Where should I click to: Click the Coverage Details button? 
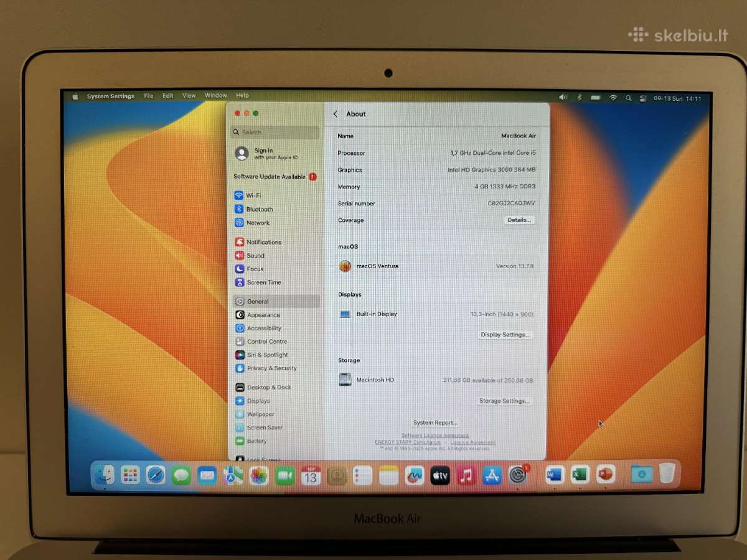[x=519, y=220]
